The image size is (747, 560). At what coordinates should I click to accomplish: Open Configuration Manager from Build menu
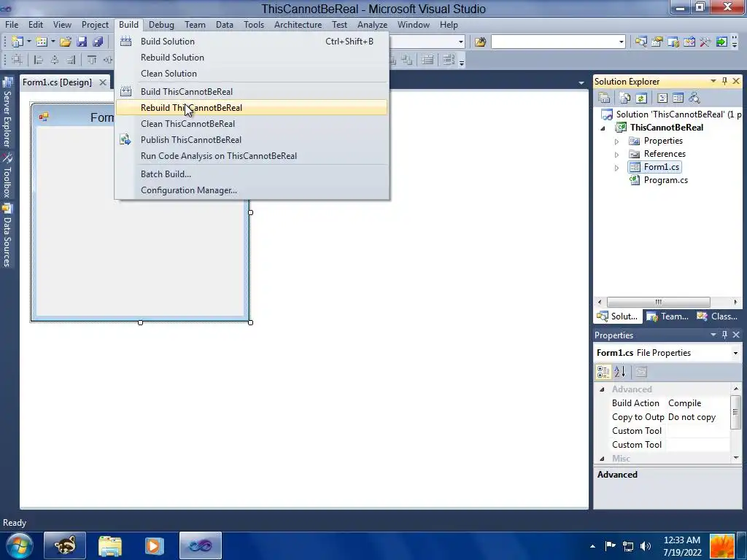252,190
